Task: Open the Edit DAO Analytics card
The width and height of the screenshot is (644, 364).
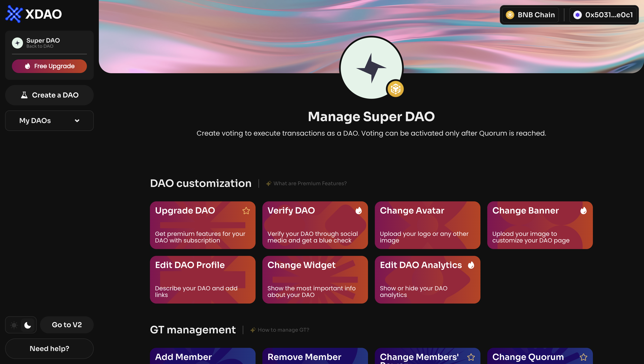Action: point(427,279)
